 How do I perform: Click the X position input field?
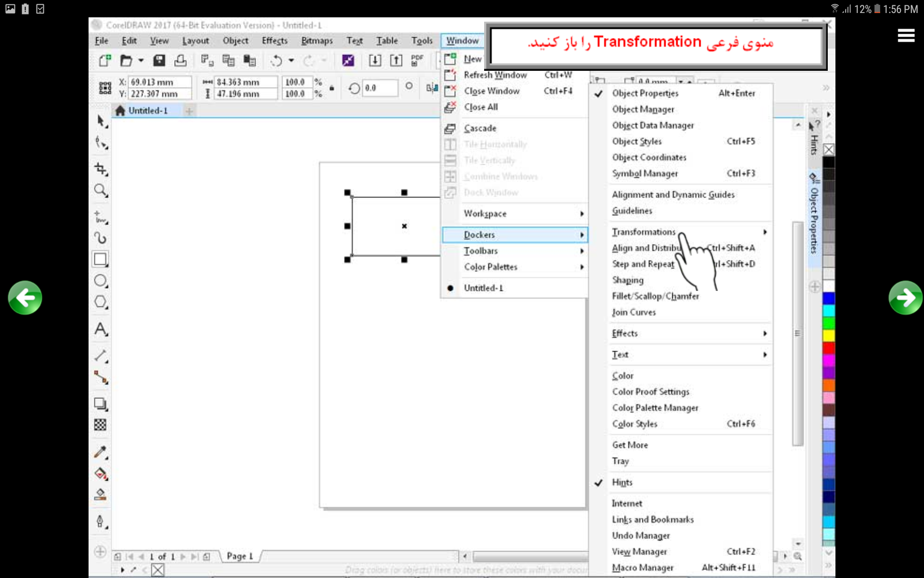coord(160,82)
